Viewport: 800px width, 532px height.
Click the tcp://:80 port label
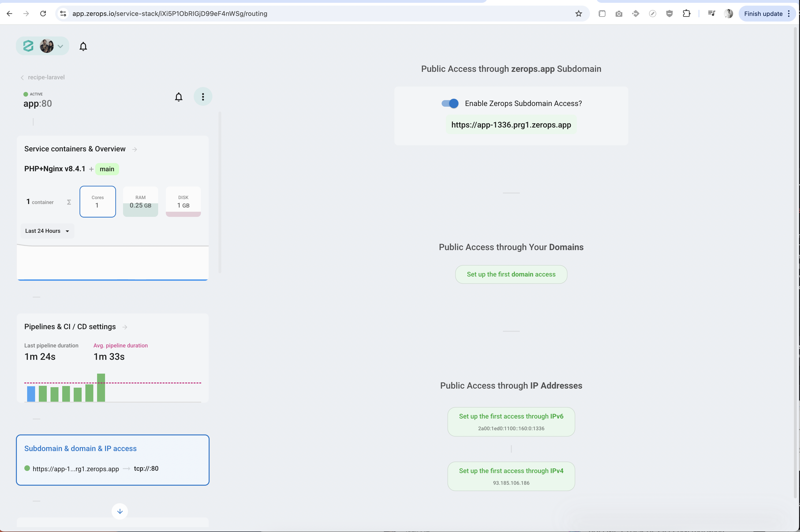pyautogui.click(x=146, y=469)
